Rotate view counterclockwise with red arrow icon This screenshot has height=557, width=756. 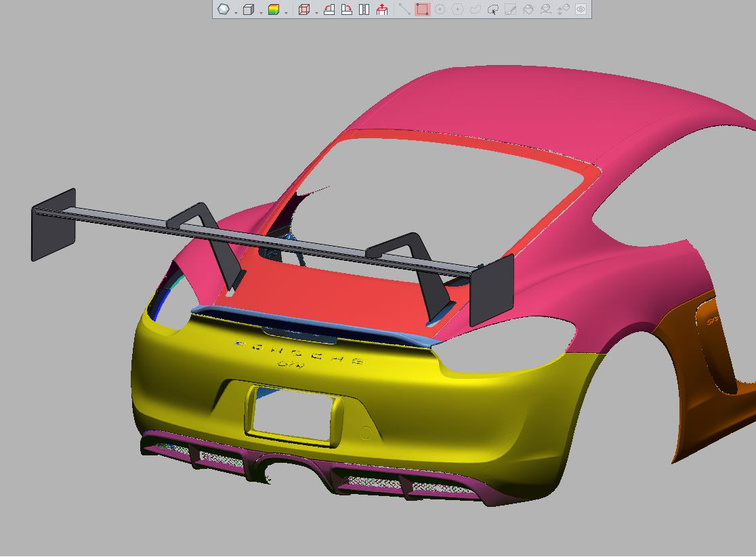(x=329, y=9)
